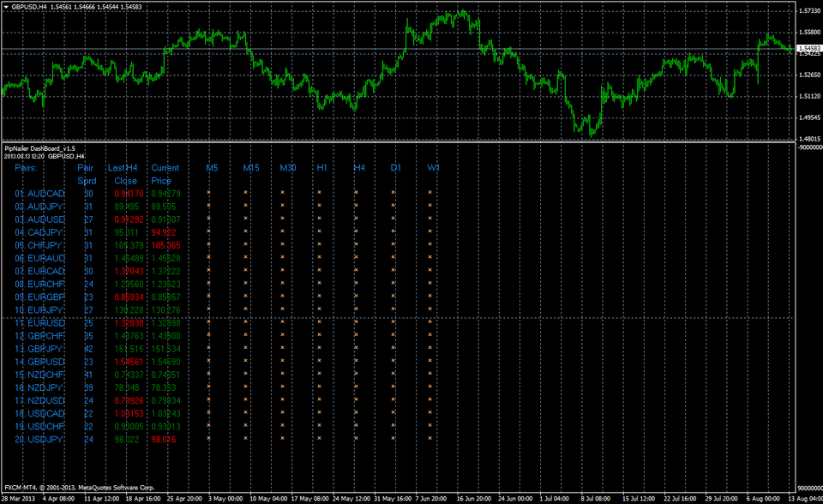Viewport: 823px width, 504px height.
Task: Click the H4 signal marker for USDCHF
Action: click(356, 426)
